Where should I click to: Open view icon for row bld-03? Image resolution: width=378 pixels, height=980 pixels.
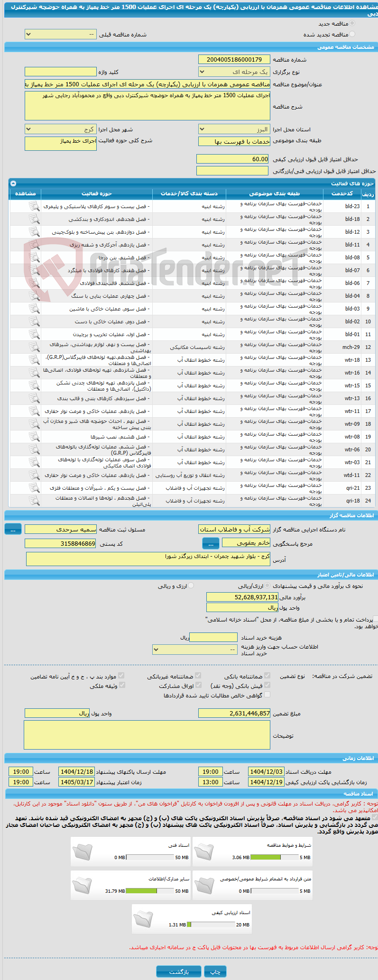34,309
